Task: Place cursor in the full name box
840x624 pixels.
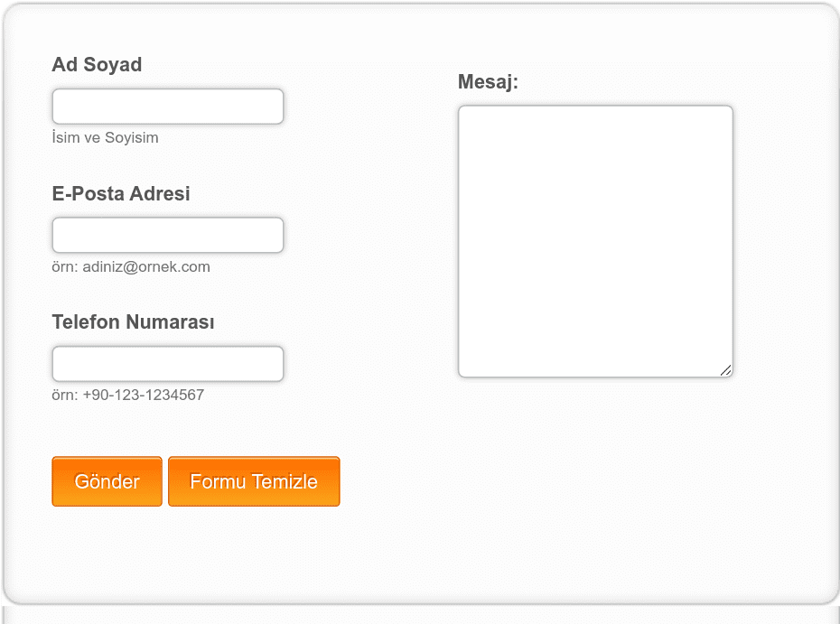Action: coord(168,107)
